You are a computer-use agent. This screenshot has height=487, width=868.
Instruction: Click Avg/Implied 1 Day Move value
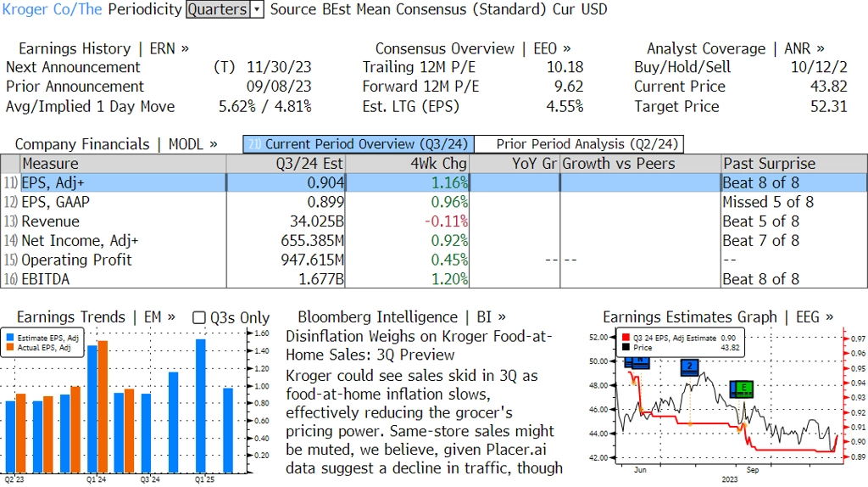pyautogui.click(x=265, y=106)
